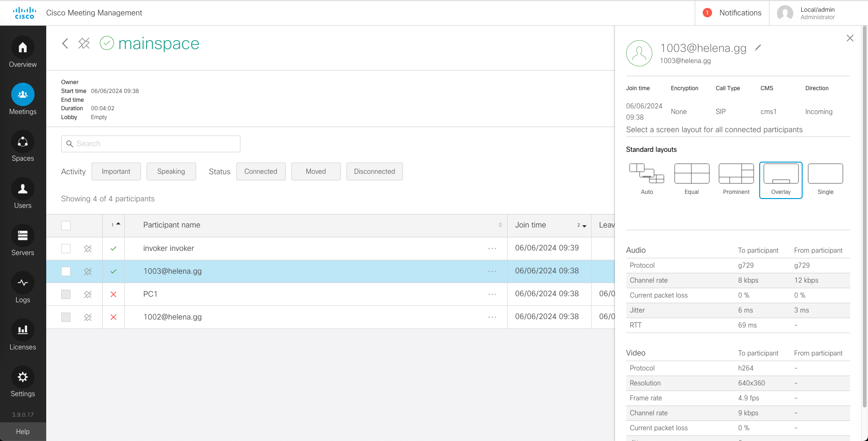Select the Overlay layout thumbnail
This screenshot has width=868, height=441.
tap(781, 174)
